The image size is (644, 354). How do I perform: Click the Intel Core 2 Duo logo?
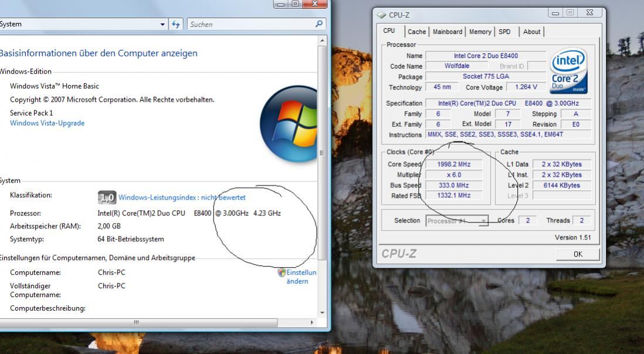568,70
